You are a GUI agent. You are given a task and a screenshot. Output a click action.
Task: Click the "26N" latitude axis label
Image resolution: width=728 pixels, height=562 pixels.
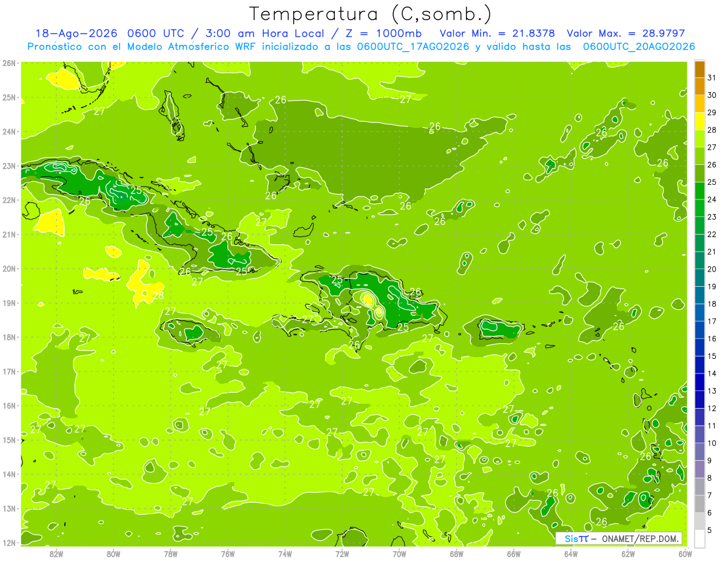point(9,63)
